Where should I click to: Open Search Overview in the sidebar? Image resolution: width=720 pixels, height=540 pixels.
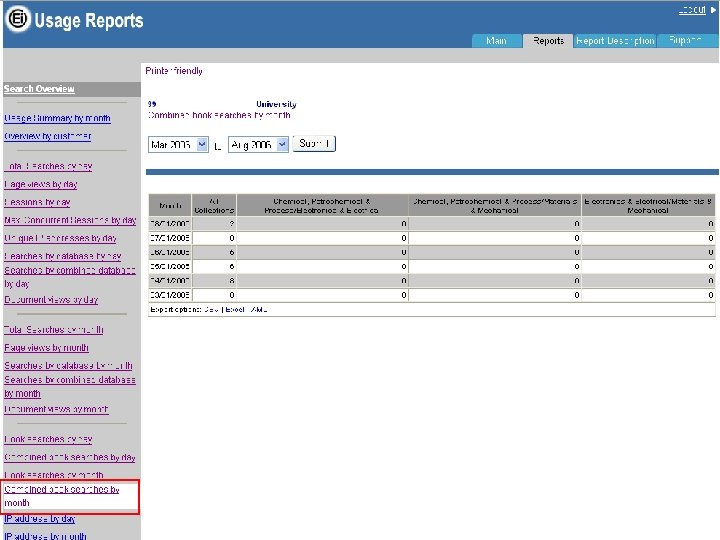point(39,89)
